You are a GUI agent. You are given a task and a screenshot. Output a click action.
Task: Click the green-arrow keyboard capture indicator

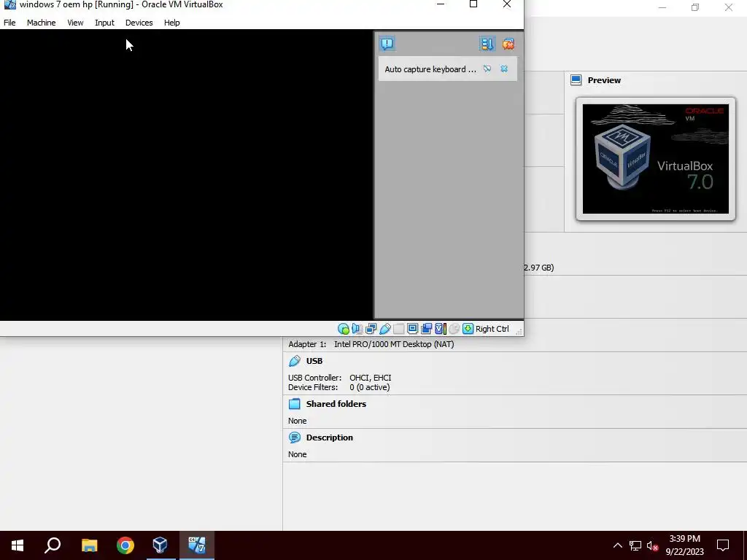(x=468, y=329)
